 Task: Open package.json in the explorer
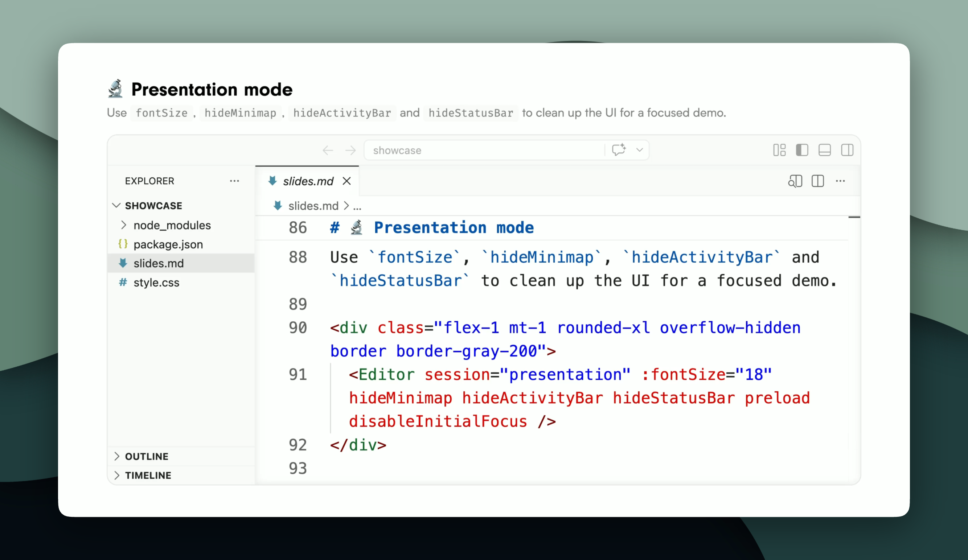tap(168, 244)
